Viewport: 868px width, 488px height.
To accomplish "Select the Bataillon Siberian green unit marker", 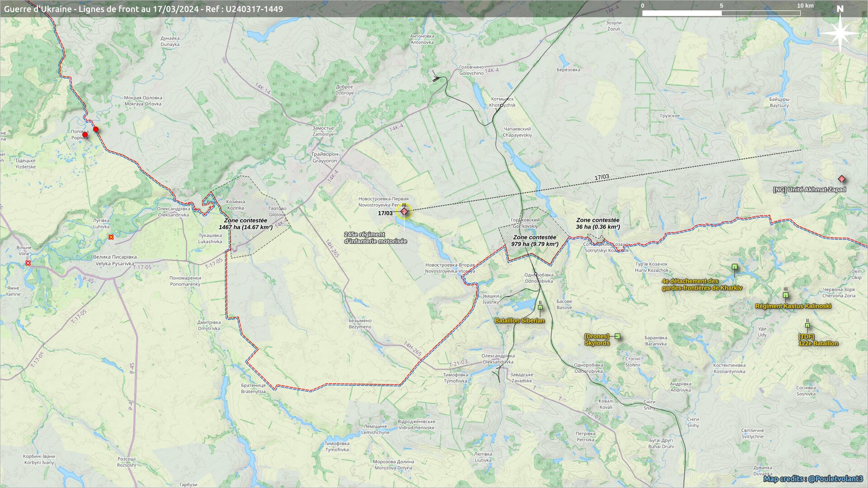I will [540, 307].
